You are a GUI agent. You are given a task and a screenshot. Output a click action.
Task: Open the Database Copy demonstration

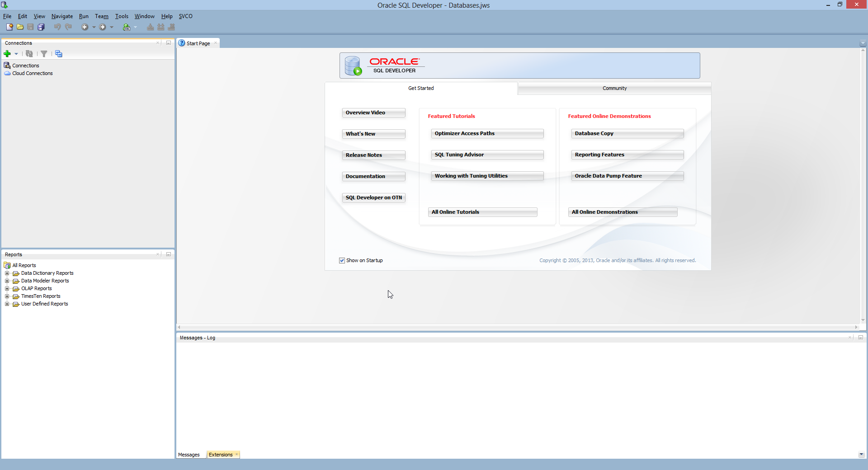point(627,133)
